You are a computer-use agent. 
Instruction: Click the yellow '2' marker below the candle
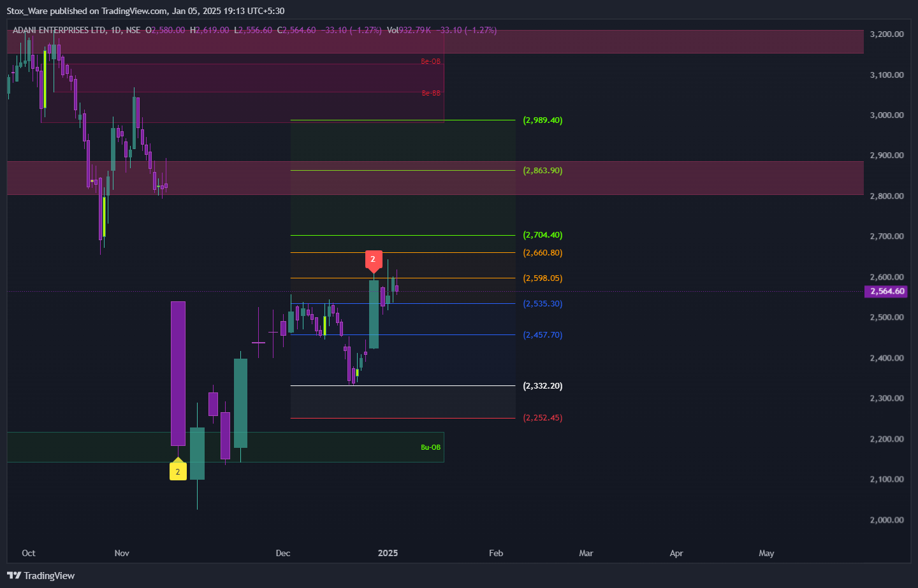point(178,470)
